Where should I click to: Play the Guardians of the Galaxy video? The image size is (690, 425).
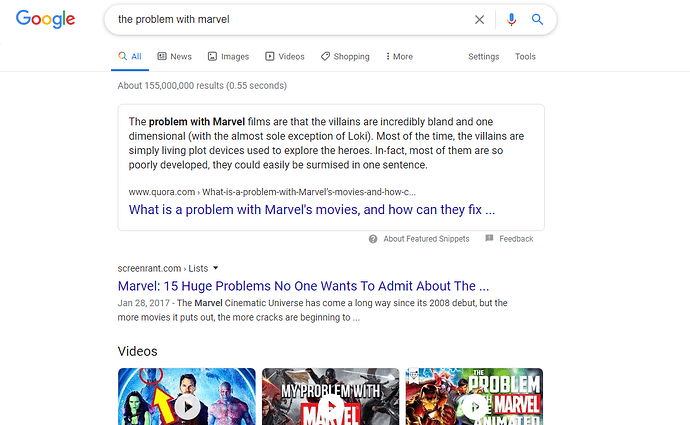click(x=187, y=396)
